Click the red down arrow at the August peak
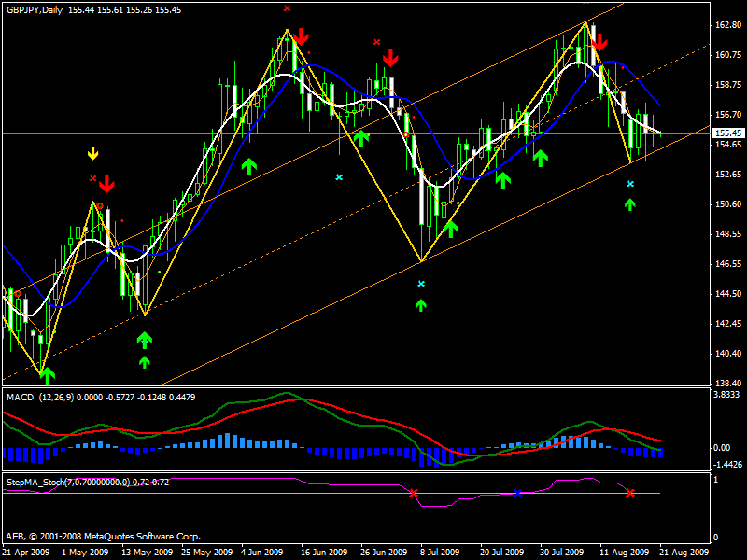747x560 pixels. pyautogui.click(x=599, y=41)
